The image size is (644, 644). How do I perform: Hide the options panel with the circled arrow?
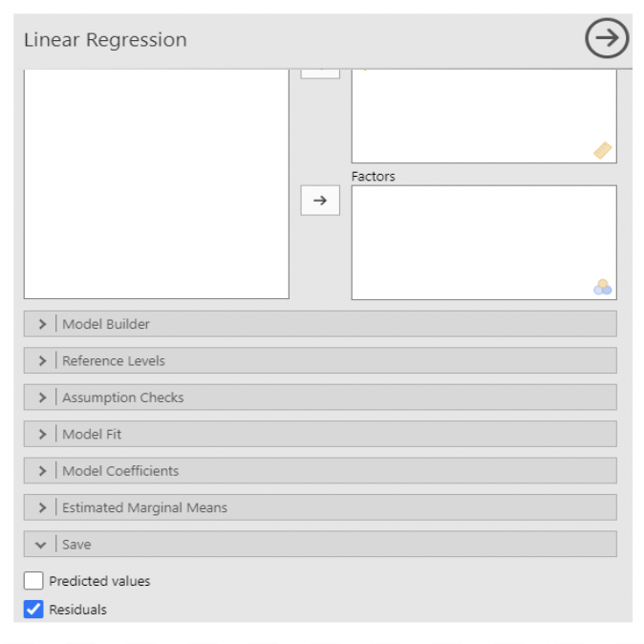[x=607, y=39]
